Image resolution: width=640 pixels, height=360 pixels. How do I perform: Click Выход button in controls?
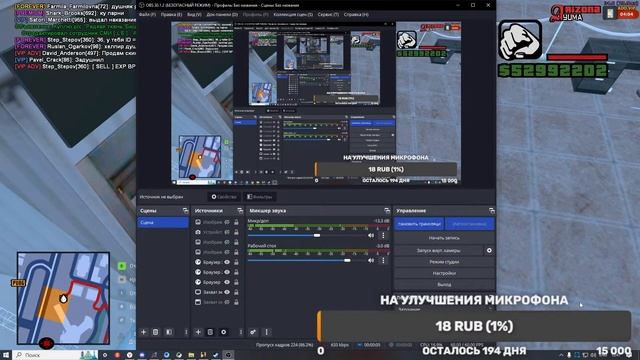pos(444,284)
